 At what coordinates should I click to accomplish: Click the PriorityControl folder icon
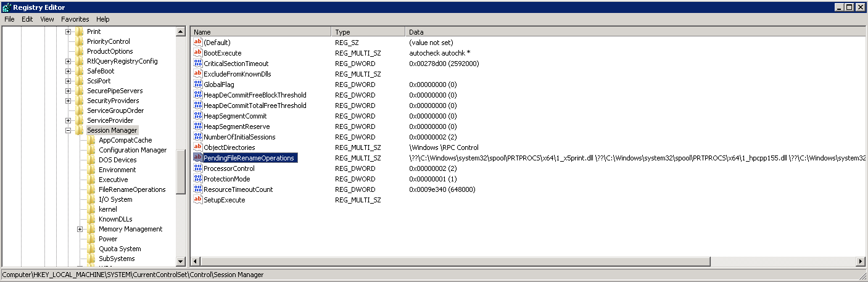(80, 41)
